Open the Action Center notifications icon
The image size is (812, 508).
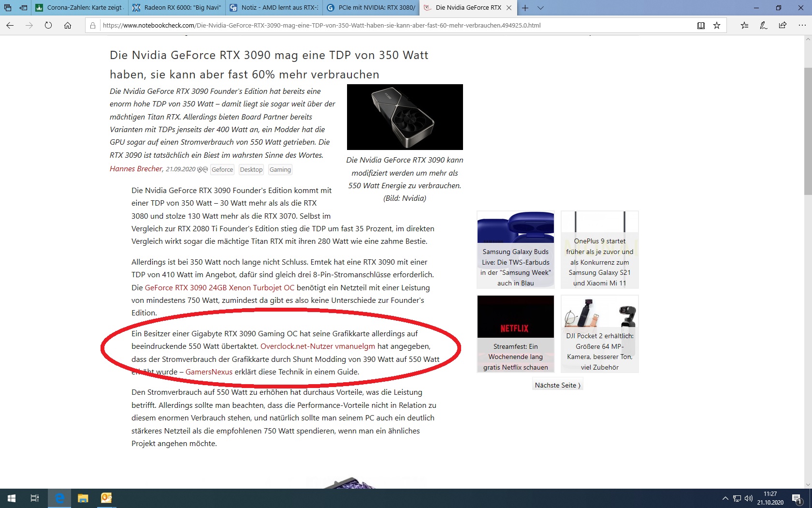[x=797, y=498]
